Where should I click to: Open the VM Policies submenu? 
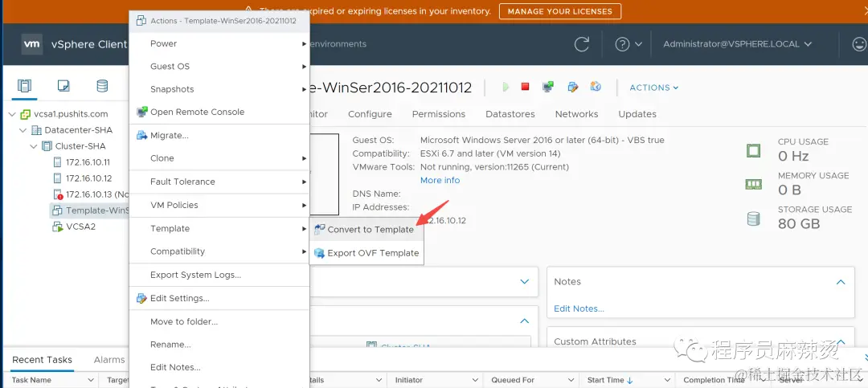219,205
